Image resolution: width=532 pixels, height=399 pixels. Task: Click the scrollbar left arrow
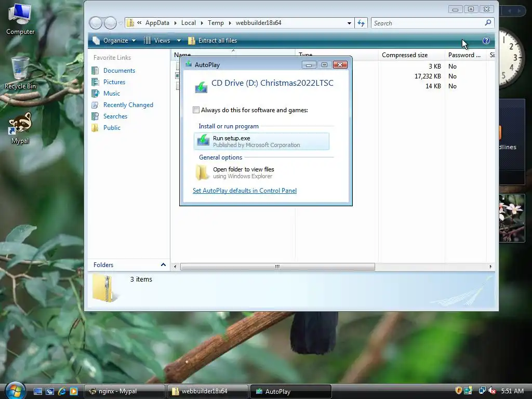click(175, 267)
